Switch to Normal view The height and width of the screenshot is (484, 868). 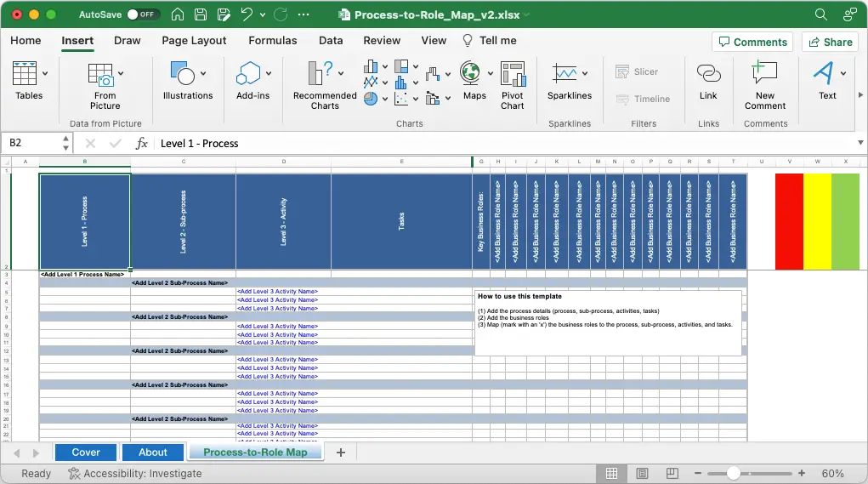tap(612, 474)
